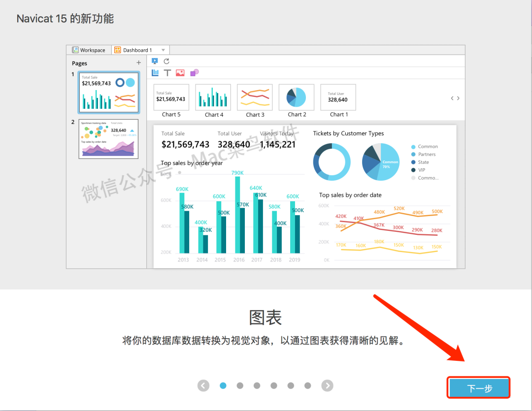Image resolution: width=532 pixels, height=411 pixels.
Task: Click the 690K bar label for 2013
Action: click(x=182, y=189)
